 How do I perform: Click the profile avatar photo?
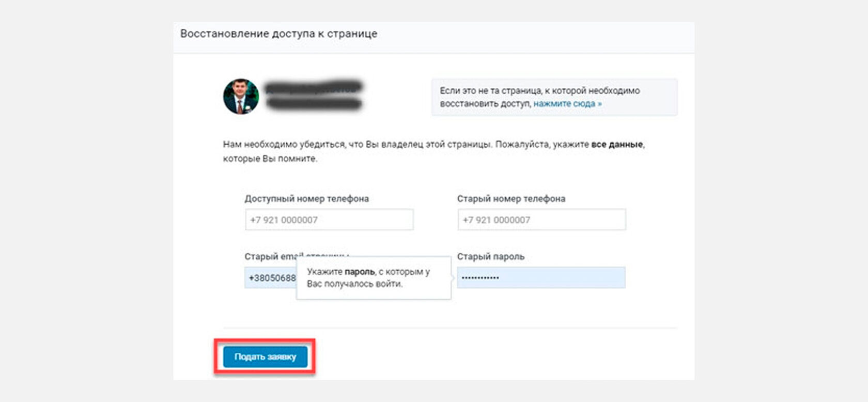click(241, 97)
